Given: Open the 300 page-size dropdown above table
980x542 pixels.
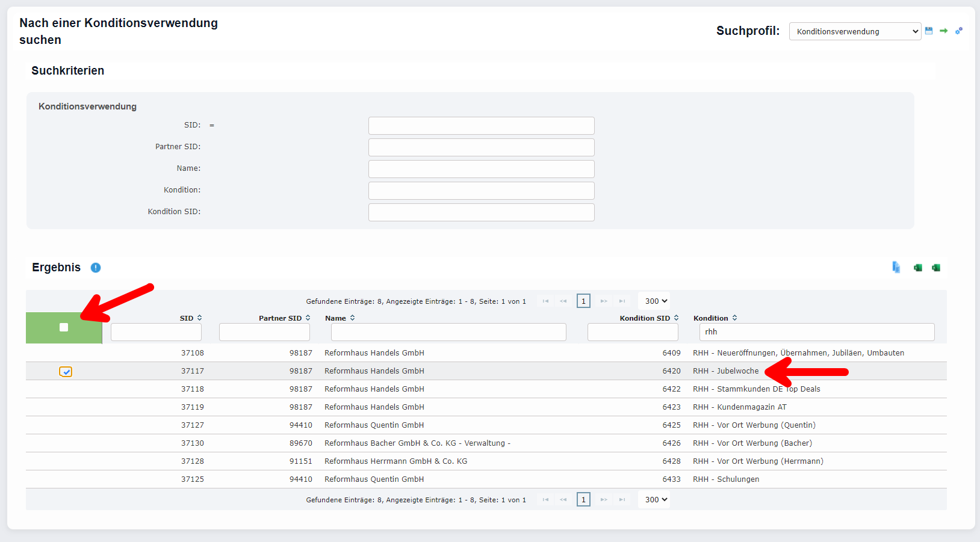Looking at the screenshot, I should [656, 301].
